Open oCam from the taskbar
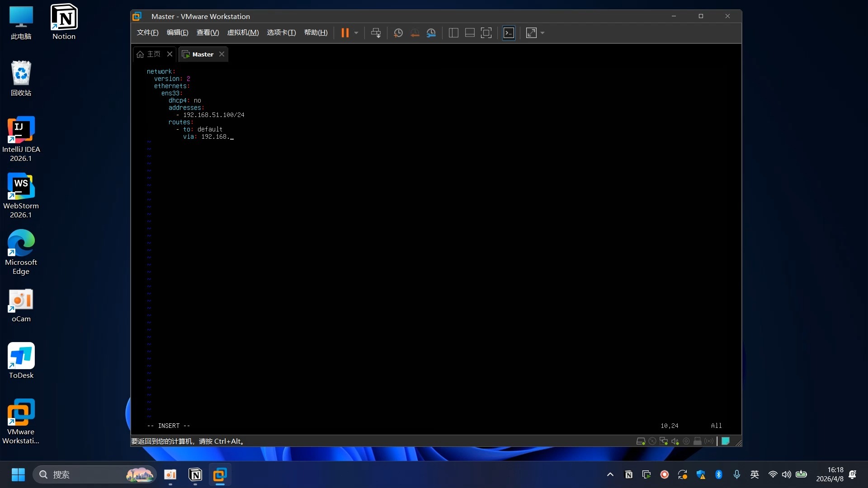868x488 pixels. click(x=170, y=474)
